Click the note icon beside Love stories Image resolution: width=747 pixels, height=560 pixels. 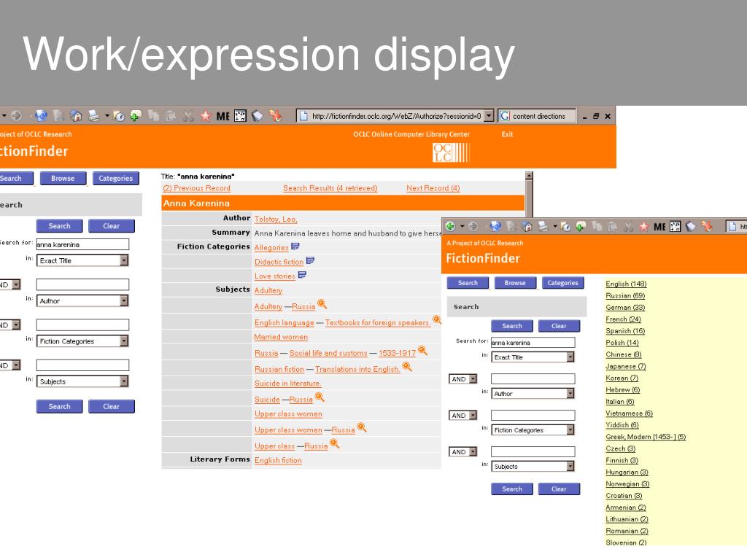[x=302, y=274]
